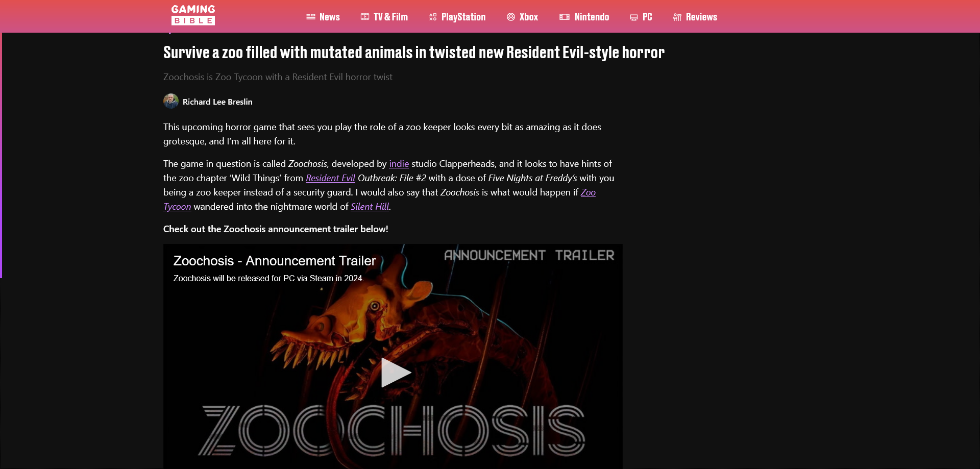Click the Gaming Bible logo
Screen dimensions: 980x469
193,15
